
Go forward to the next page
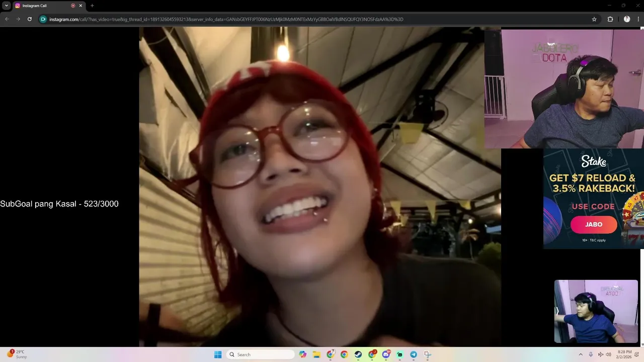coord(18,19)
